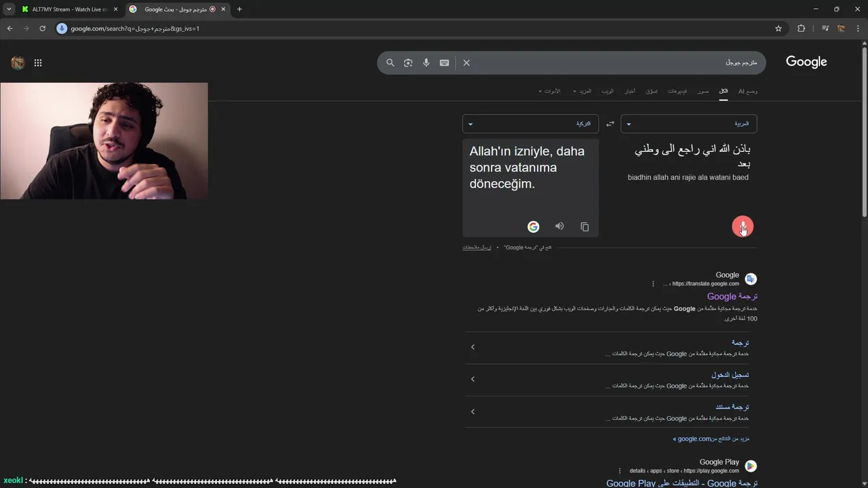This screenshot has width=868, height=488.
Task: Start voice search from the search bar
Action: point(426,62)
